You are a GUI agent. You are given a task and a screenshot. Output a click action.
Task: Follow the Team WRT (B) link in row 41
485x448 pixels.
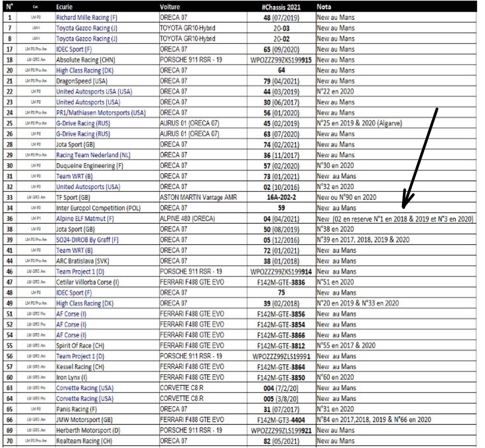pos(74,250)
